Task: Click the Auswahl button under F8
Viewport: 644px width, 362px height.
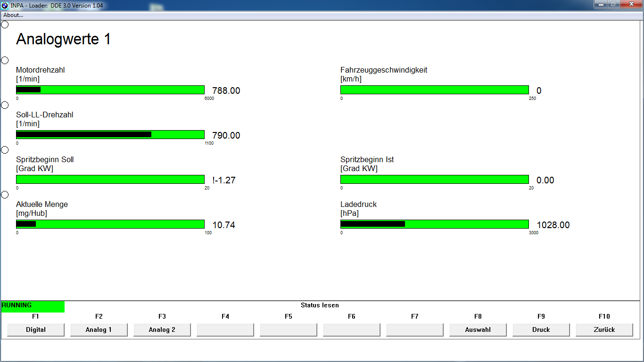Action: tap(478, 330)
